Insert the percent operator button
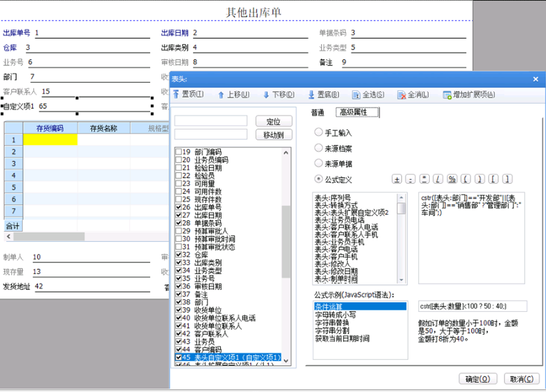Image resolution: width=546 pixels, height=392 pixels. click(x=451, y=179)
